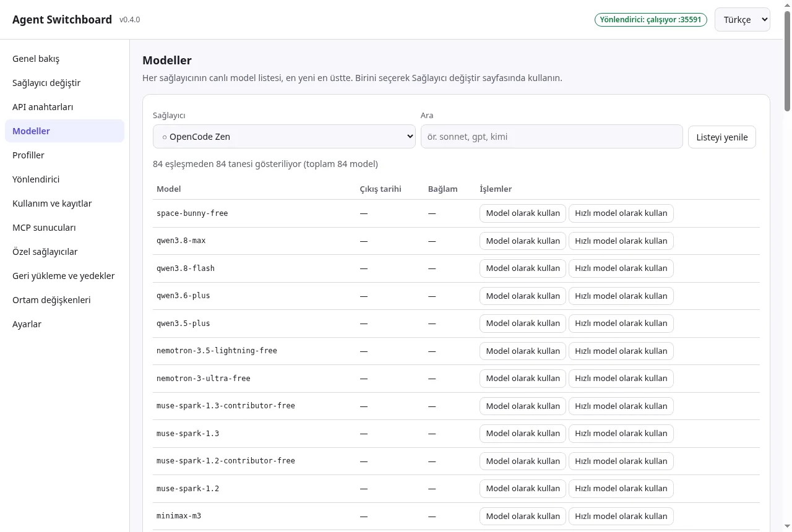Image resolution: width=792 pixels, height=532 pixels.
Task: Use minimax-m3 as model
Action: pos(523,516)
